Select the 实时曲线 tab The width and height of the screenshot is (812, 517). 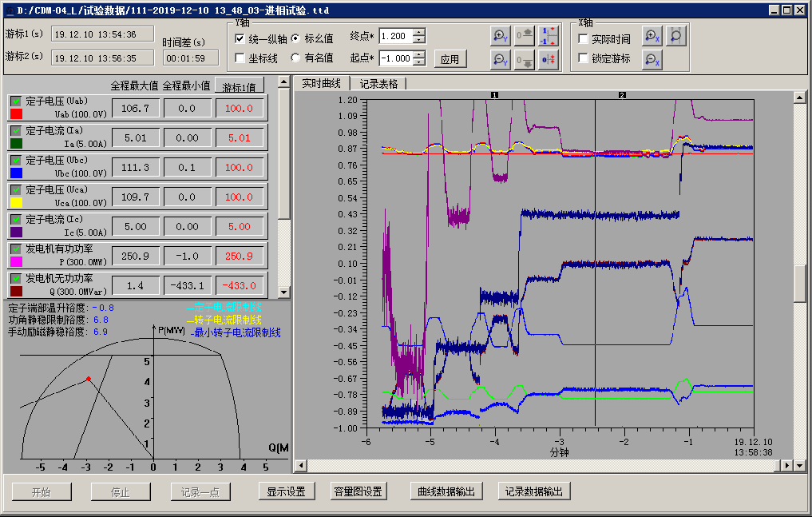coord(321,84)
